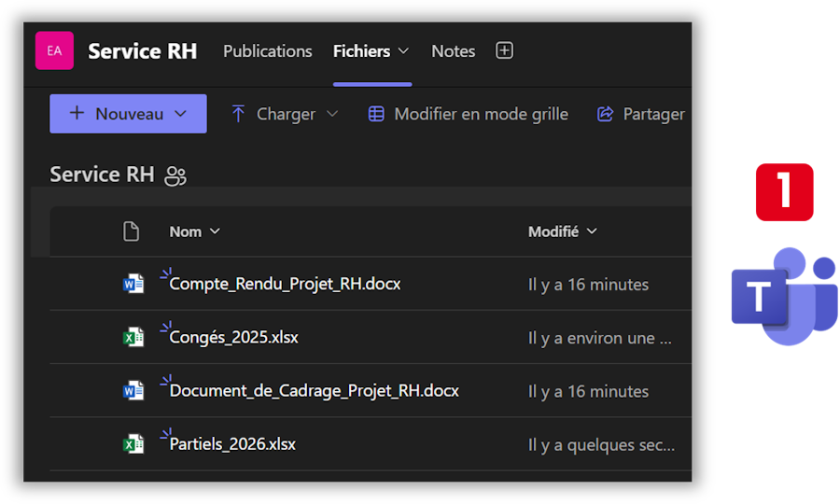
Task: Click the EA team avatar icon
Action: (54, 50)
